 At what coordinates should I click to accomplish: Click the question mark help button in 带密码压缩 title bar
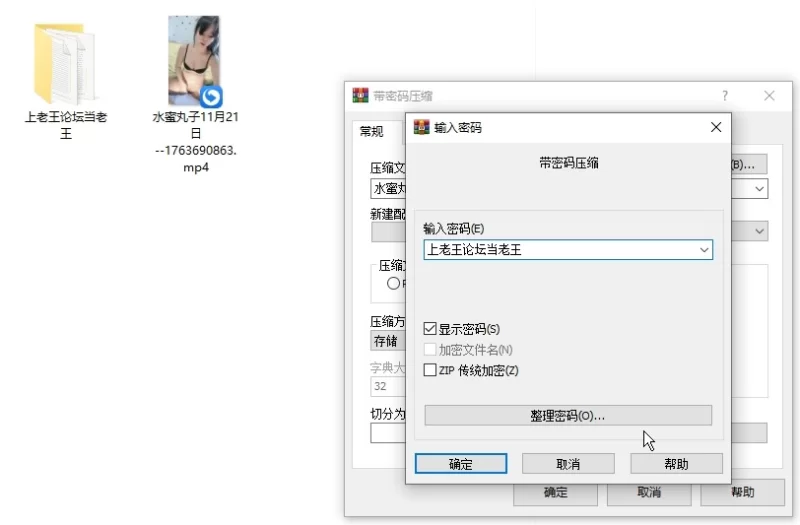[725, 95]
